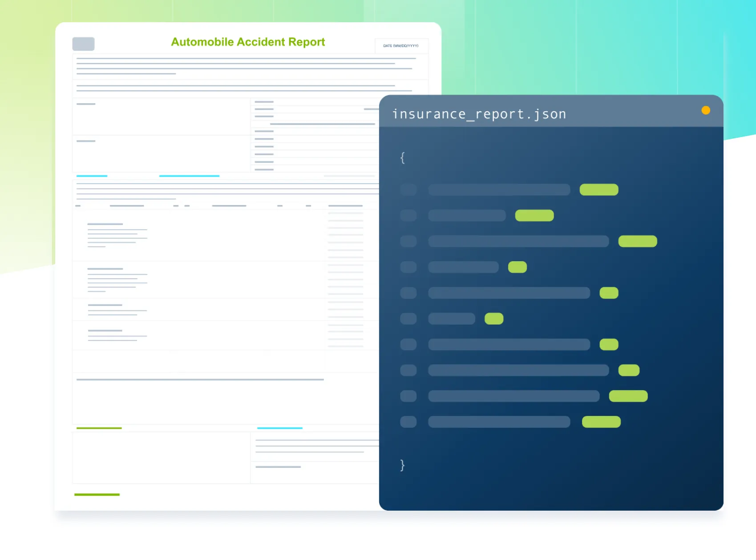Click the small green pill in sixth JSON row
The image size is (756, 560).
click(x=493, y=319)
